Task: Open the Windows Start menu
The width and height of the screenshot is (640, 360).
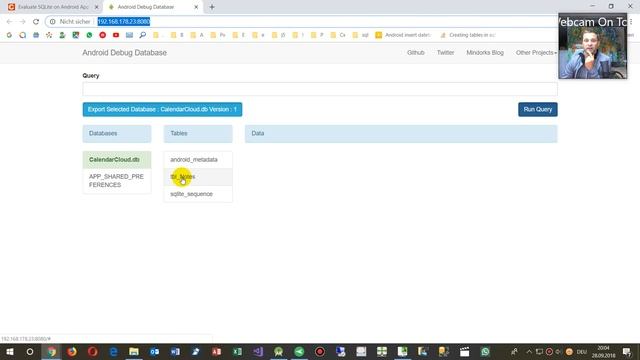Action: coord(9,351)
